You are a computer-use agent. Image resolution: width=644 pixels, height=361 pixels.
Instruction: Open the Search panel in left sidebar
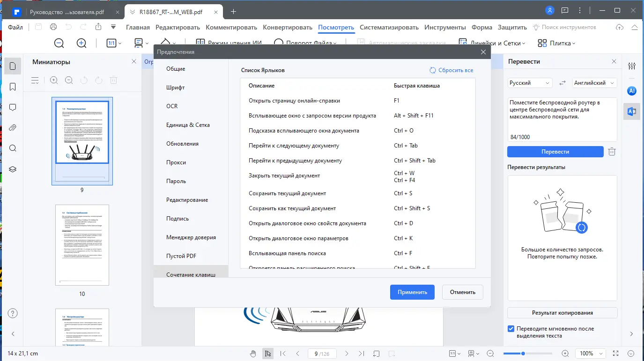pyautogui.click(x=13, y=148)
